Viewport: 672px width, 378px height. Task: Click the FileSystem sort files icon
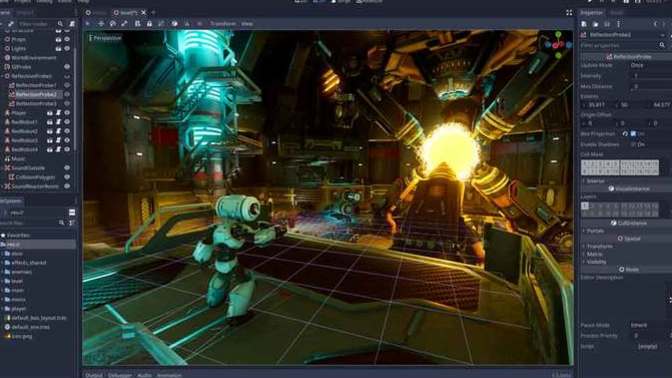71,223
